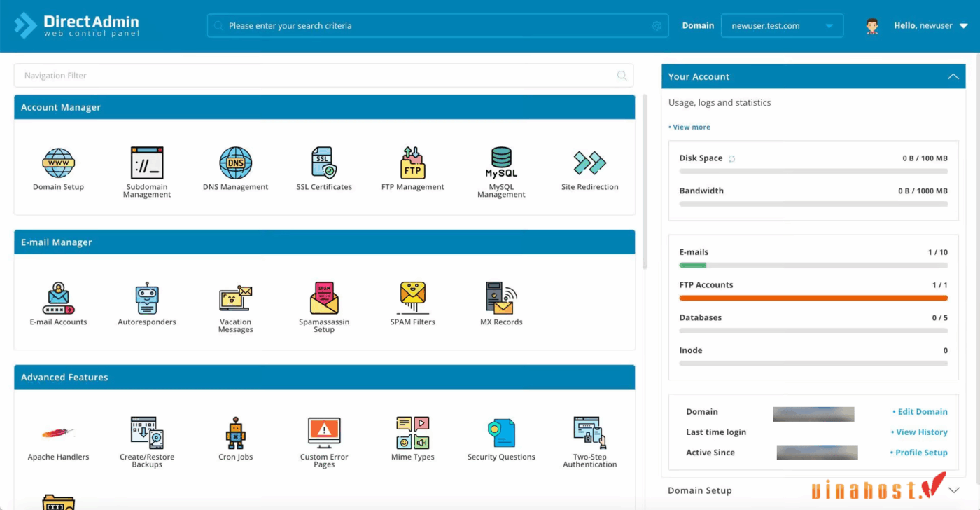Click the main panel vertical scrollbar
Screen dimensions: 980x510
tap(645, 182)
